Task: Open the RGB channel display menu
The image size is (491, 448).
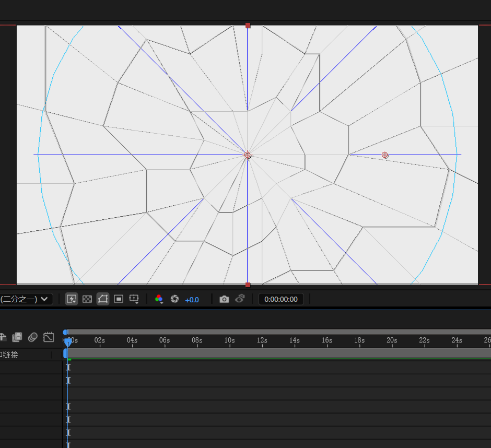Action: pyautogui.click(x=159, y=299)
